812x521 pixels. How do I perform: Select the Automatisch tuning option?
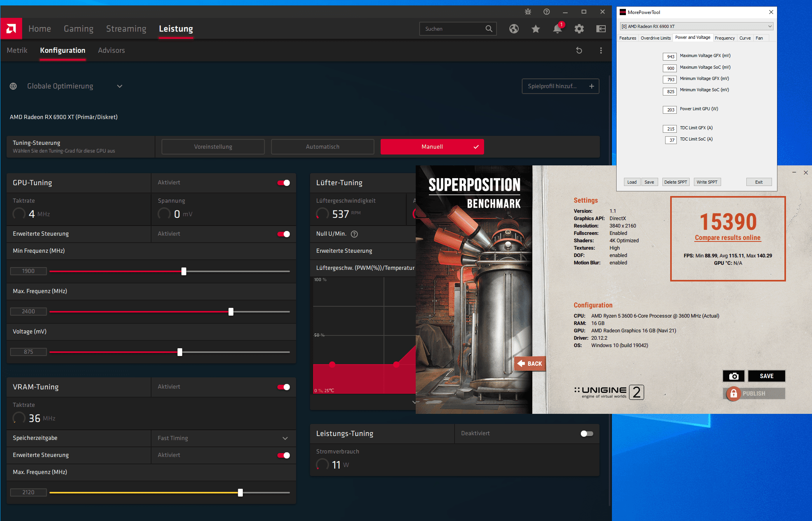[x=322, y=147]
